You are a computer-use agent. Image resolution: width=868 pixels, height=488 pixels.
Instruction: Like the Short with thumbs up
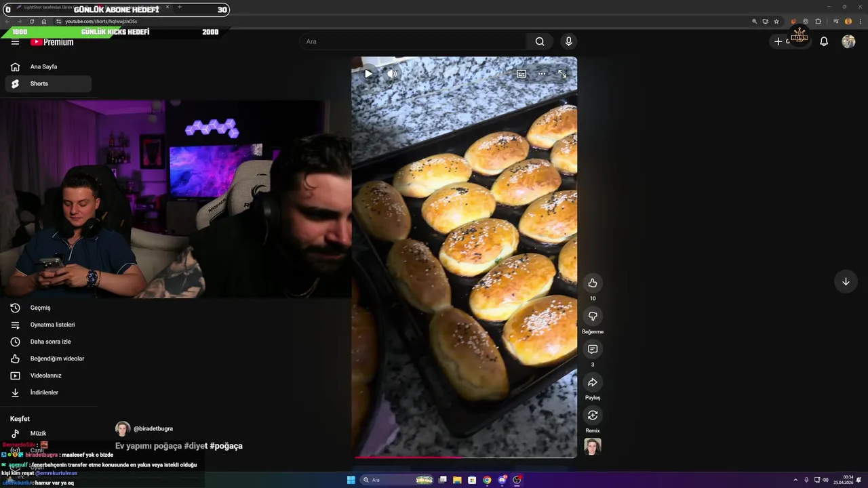[593, 283]
